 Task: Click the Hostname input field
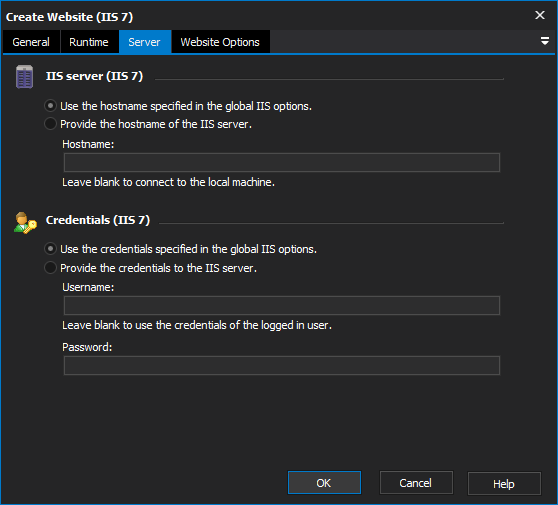pyautogui.click(x=282, y=163)
